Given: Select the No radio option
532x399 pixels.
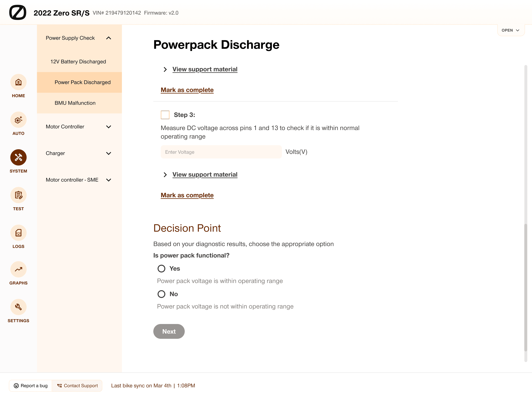Looking at the screenshot, I should (161, 294).
